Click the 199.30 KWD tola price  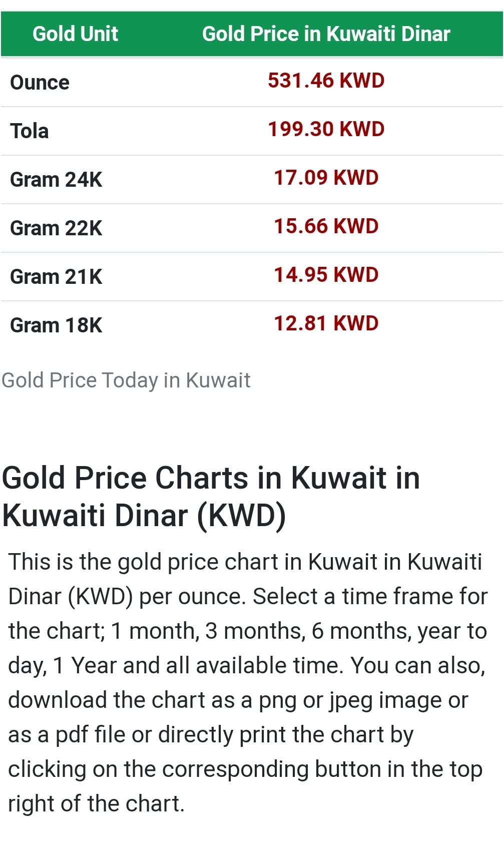coord(326,129)
